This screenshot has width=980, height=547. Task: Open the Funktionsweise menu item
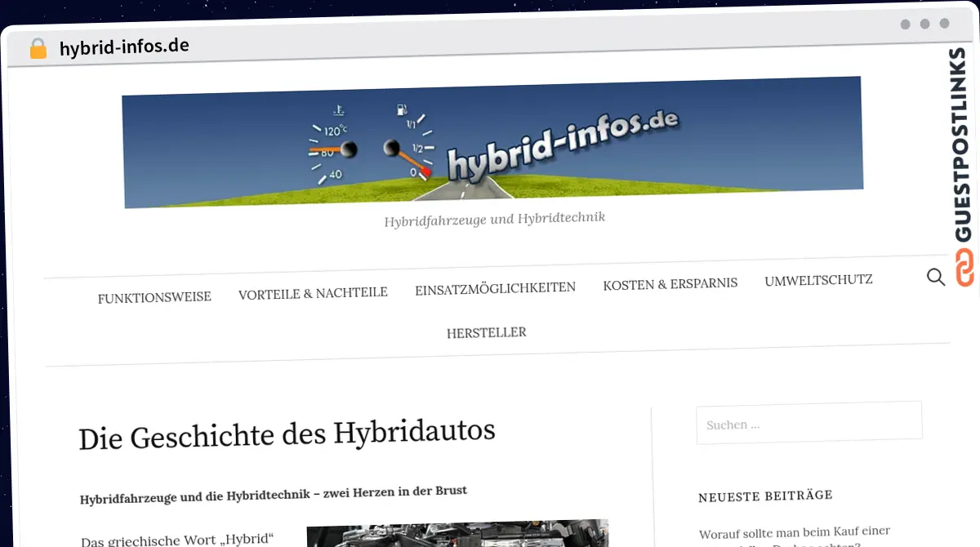pos(154,297)
